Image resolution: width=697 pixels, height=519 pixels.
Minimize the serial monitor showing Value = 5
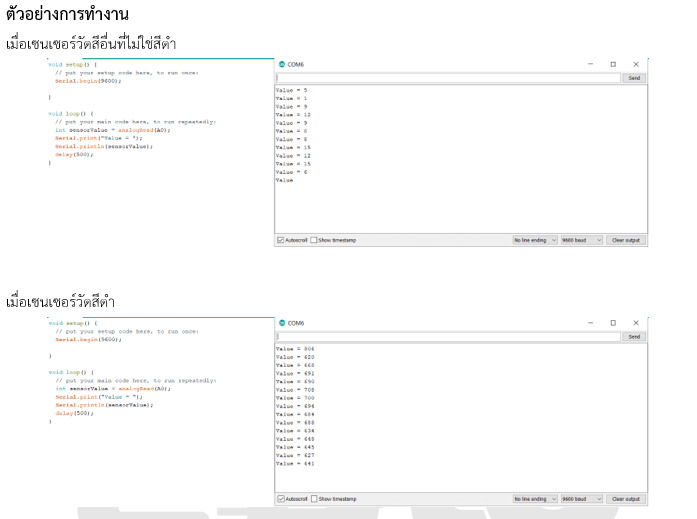click(x=590, y=64)
